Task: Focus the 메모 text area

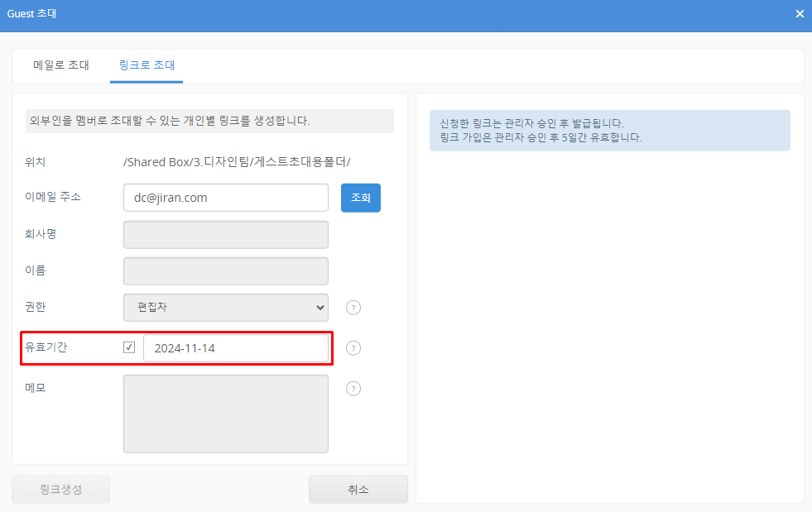Action: (x=226, y=414)
